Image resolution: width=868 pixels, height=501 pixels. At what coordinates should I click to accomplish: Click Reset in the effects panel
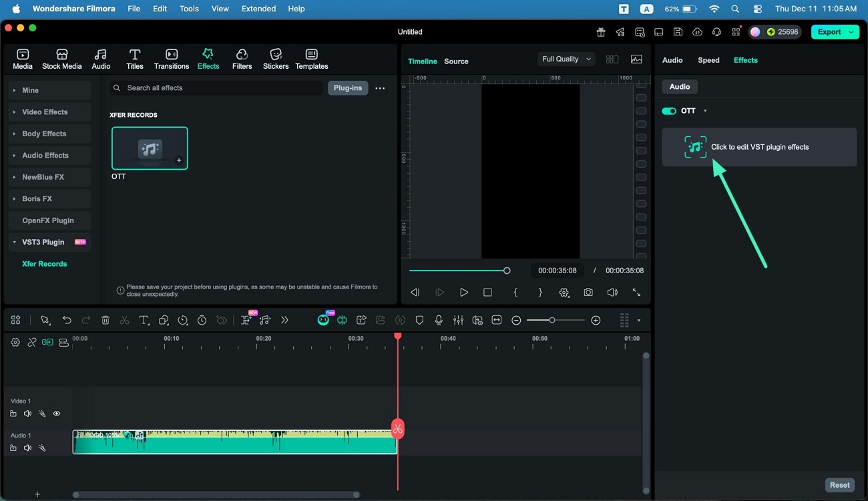(x=839, y=484)
